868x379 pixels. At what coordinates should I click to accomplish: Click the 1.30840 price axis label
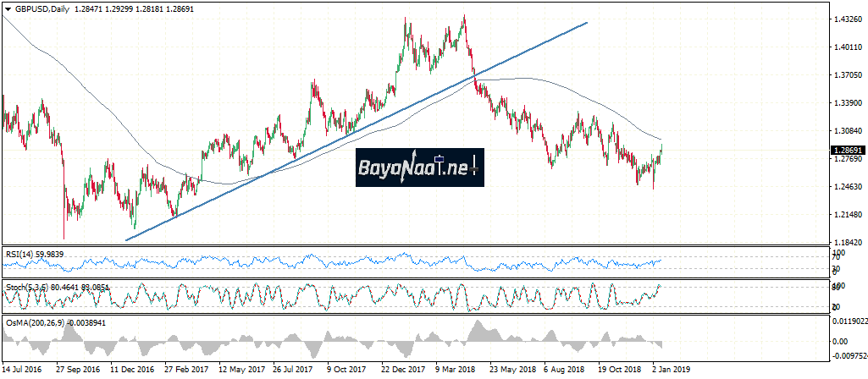point(849,131)
